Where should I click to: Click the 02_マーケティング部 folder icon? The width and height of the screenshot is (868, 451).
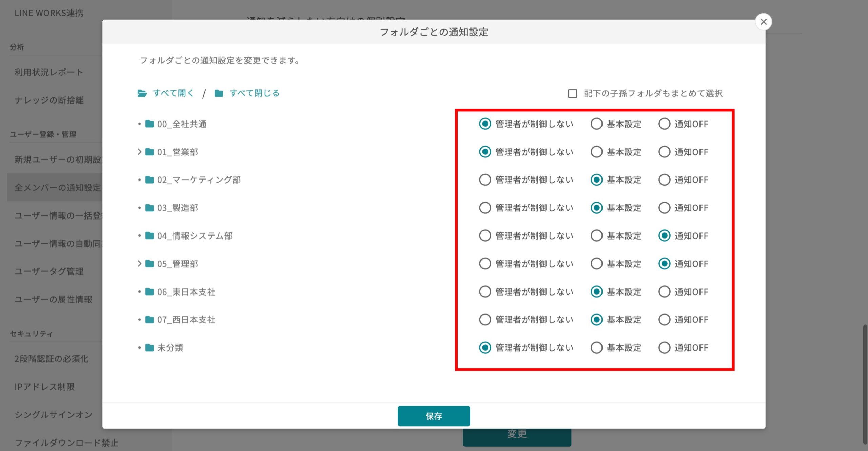click(150, 180)
